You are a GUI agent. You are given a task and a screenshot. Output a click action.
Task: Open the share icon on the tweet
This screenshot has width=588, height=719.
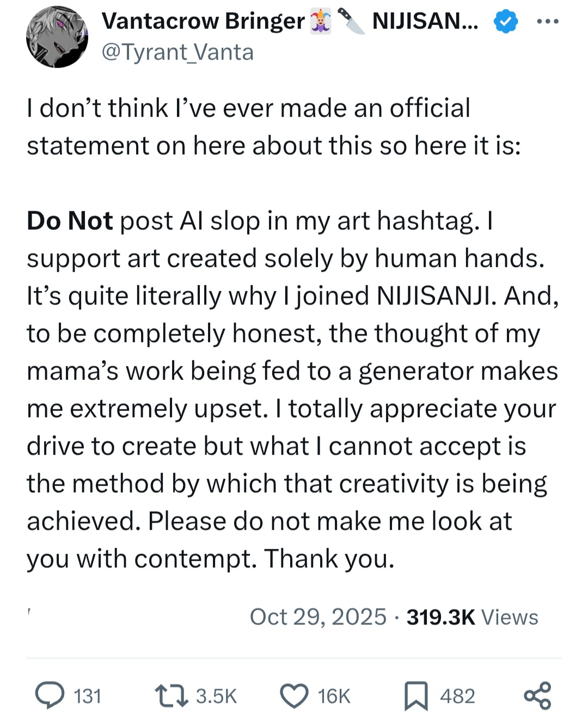click(x=537, y=696)
